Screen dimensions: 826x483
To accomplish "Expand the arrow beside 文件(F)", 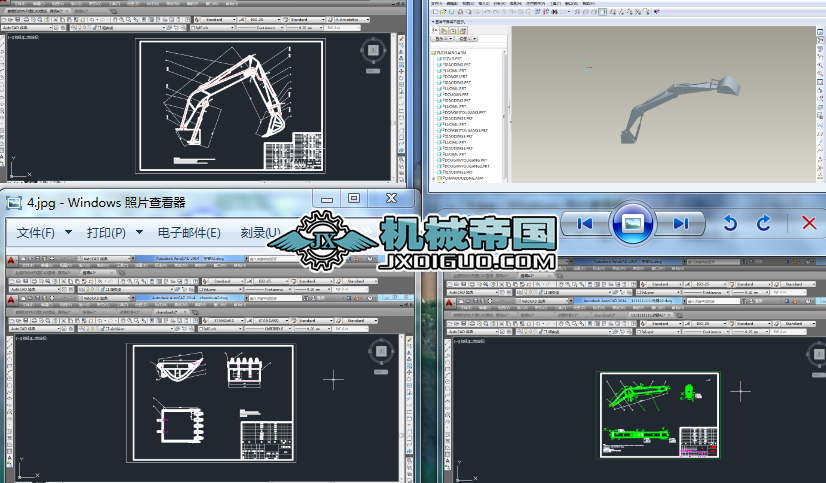I will pos(68,232).
